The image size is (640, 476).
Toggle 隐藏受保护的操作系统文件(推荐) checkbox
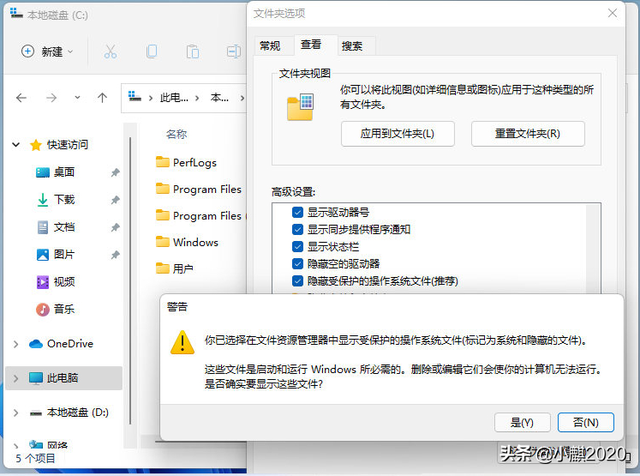pyautogui.click(x=298, y=281)
